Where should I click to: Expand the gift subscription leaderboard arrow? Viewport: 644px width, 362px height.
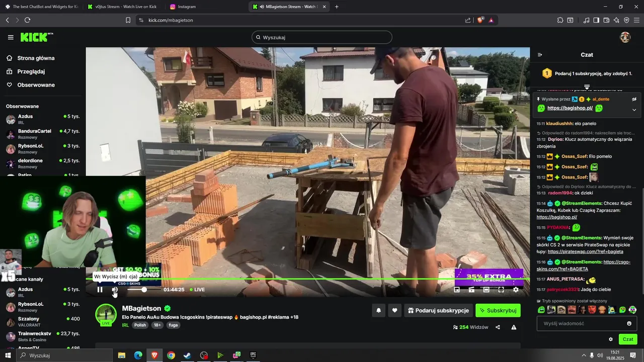coord(587,87)
